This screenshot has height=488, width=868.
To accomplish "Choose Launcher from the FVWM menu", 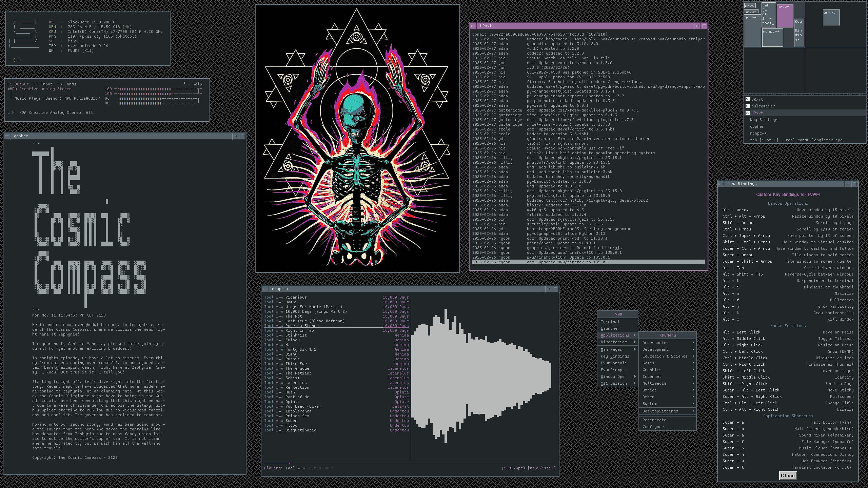I will tap(617, 328).
